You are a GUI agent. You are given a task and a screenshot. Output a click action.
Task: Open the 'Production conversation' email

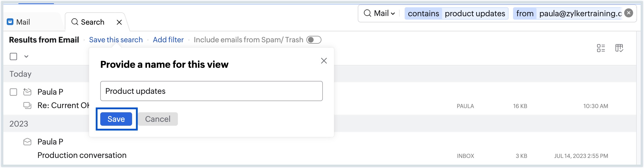pos(82,155)
